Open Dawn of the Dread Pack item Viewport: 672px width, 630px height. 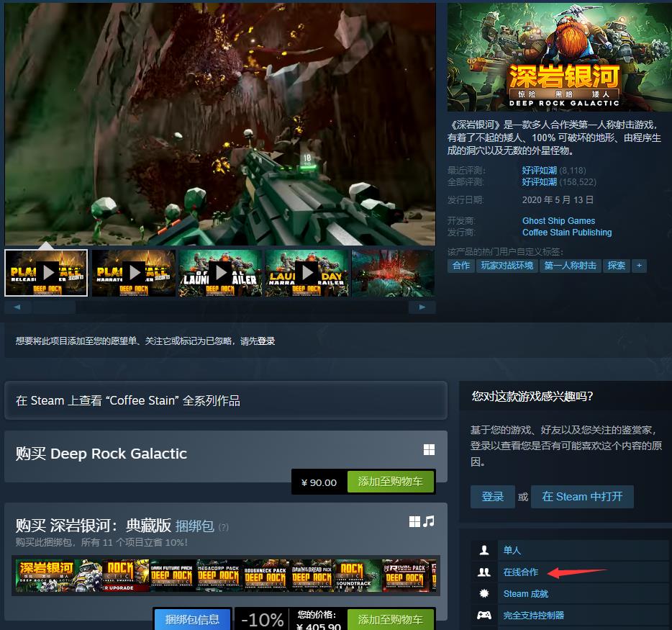point(312,575)
